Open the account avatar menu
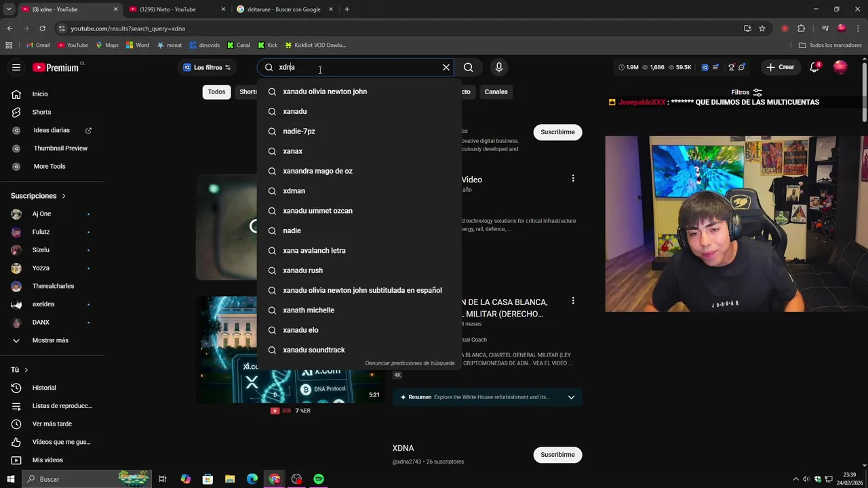 (x=840, y=67)
